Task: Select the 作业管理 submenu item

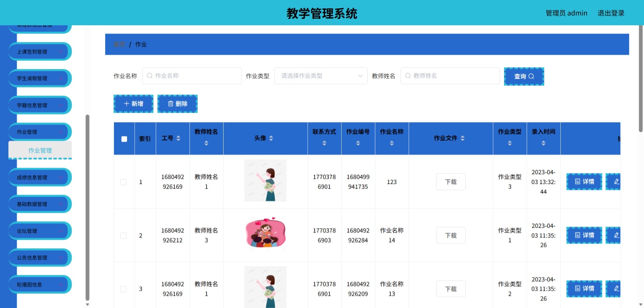Action: (40, 150)
